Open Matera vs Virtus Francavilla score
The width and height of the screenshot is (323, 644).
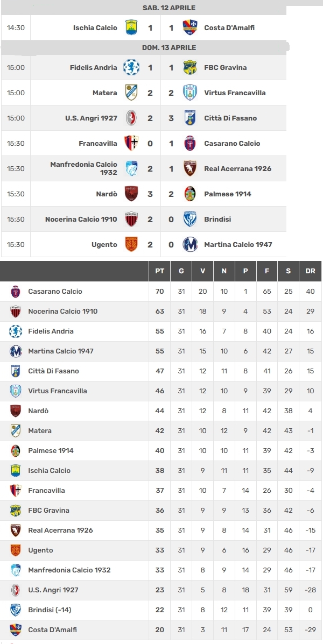(160, 93)
